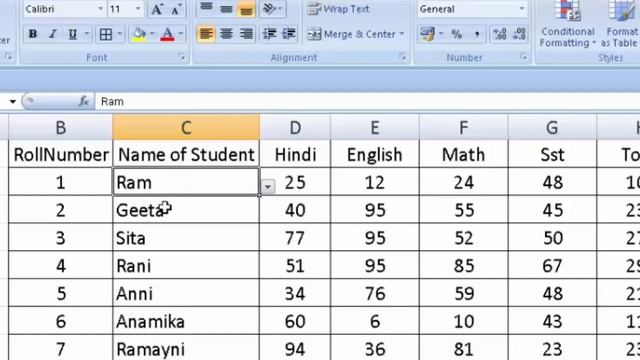The height and width of the screenshot is (360, 640).
Task: Select column C header
Action: click(186, 128)
